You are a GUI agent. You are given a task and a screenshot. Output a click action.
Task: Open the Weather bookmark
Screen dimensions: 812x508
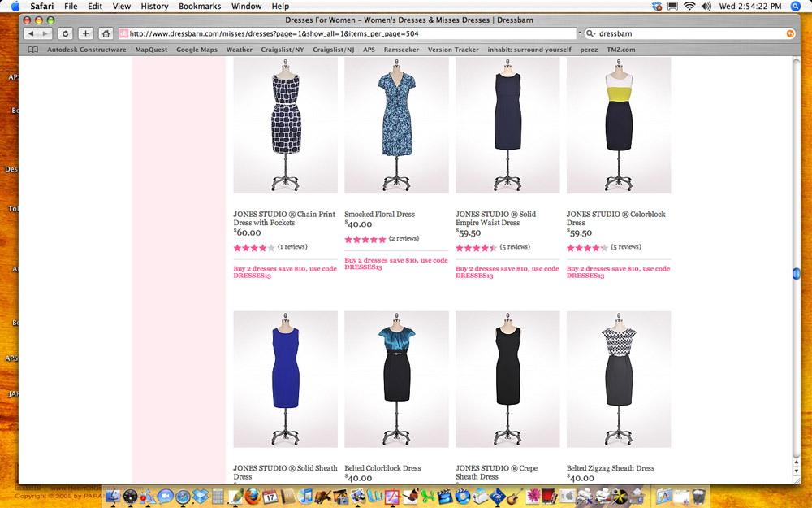[240, 50]
